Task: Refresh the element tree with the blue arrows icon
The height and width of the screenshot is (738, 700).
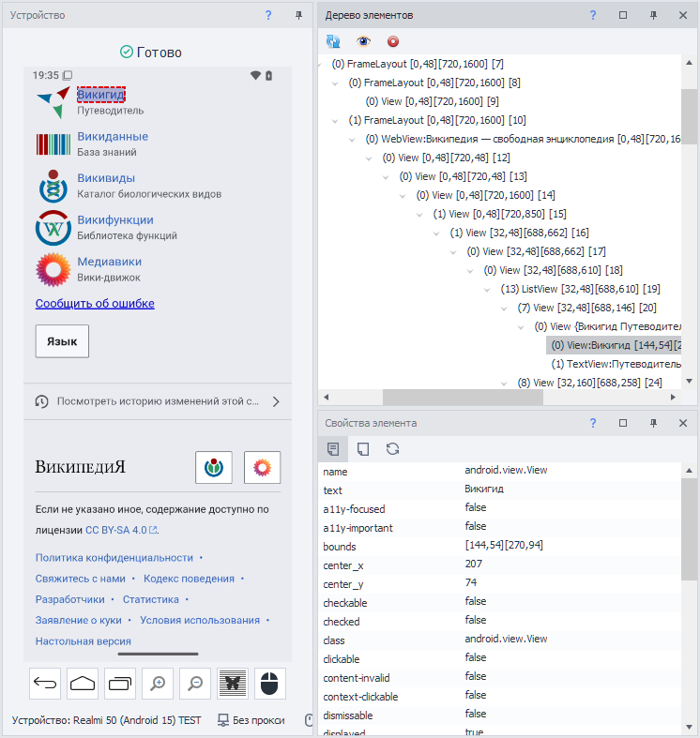Action: (333, 41)
